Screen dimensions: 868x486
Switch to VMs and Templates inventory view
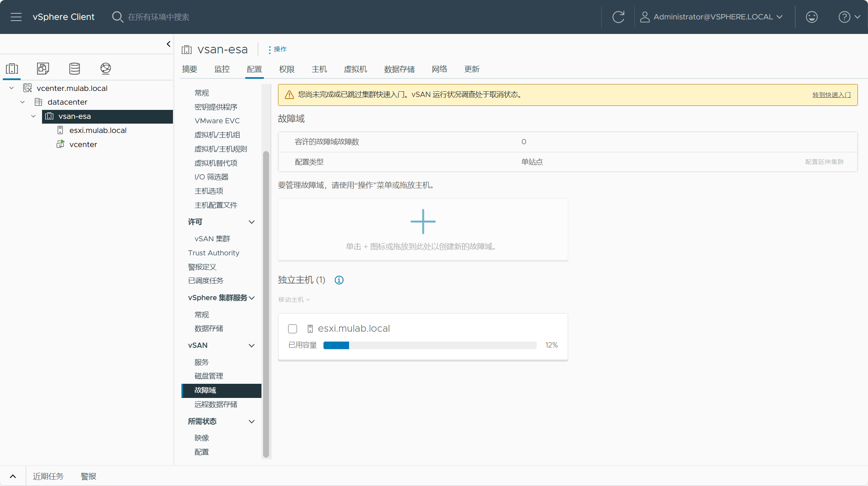click(43, 68)
